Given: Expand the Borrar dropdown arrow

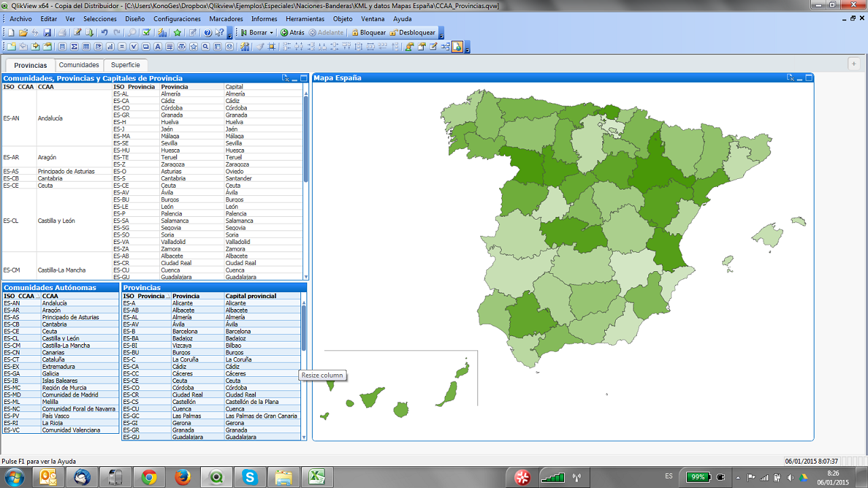Looking at the screenshot, I should pos(271,33).
